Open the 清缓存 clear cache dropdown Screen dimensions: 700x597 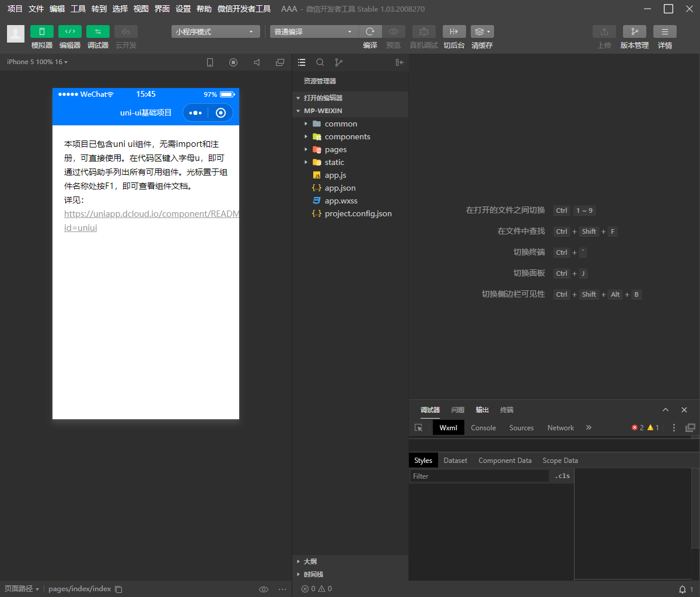[x=482, y=31]
